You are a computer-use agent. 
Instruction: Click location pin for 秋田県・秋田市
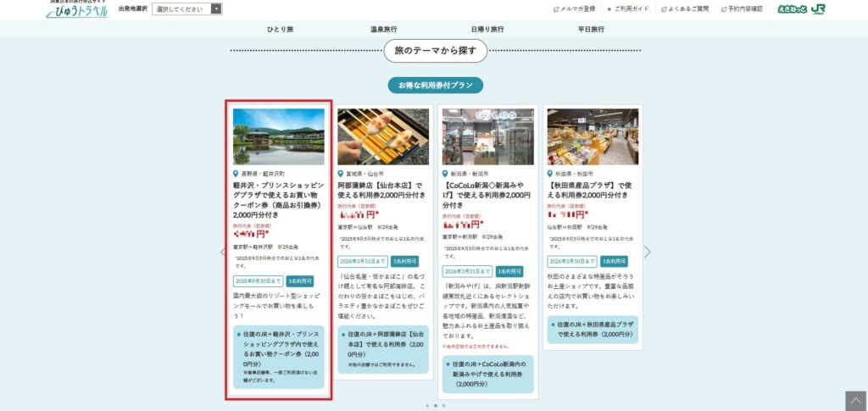pos(550,174)
